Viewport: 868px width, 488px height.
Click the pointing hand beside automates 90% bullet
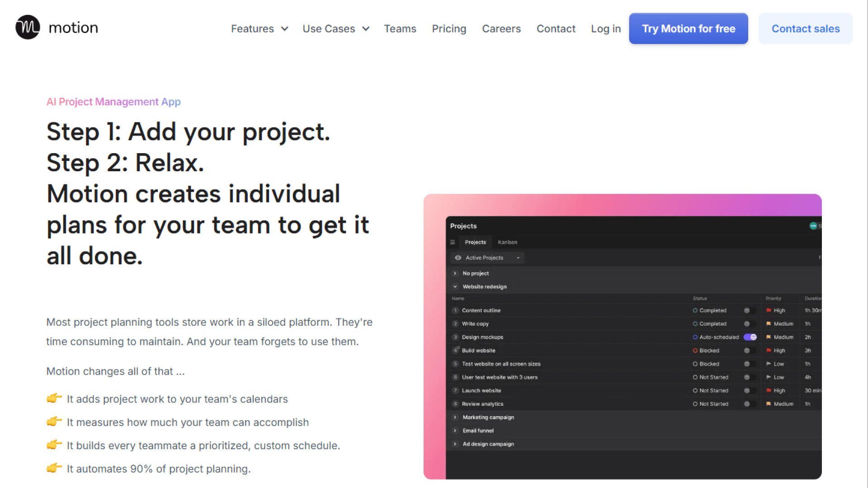54,468
